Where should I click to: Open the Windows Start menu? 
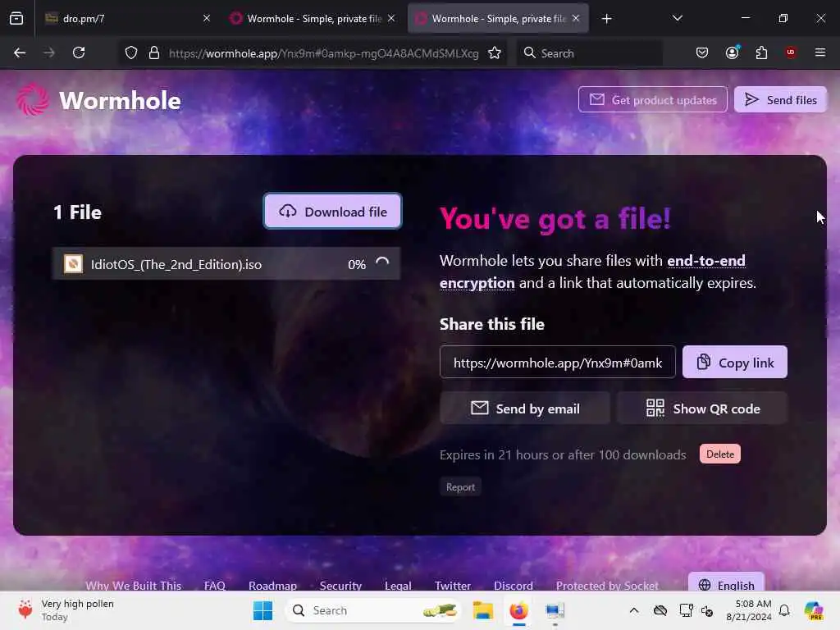[262, 610]
